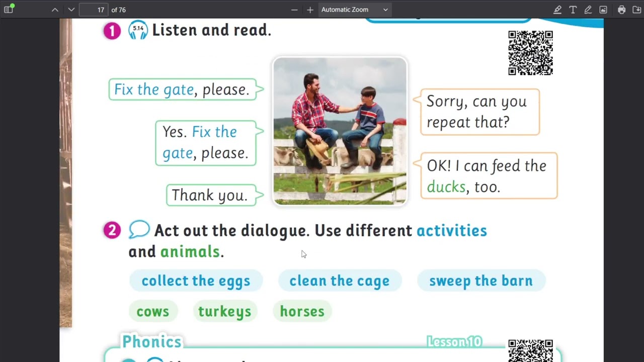The width and height of the screenshot is (644, 362).
Task: Click the 'sweep the barn' phrase
Action: point(481,281)
